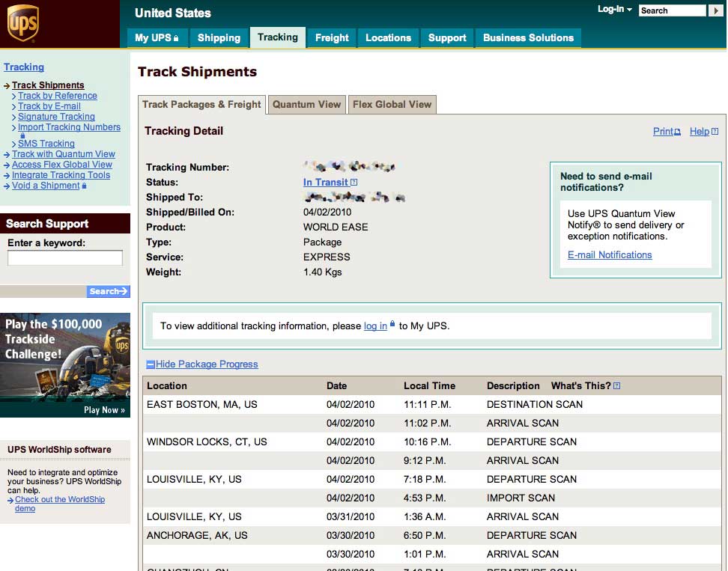Open the $100,000 Trackside Challenge banner
The width and height of the screenshot is (728, 571).
pyautogui.click(x=65, y=365)
